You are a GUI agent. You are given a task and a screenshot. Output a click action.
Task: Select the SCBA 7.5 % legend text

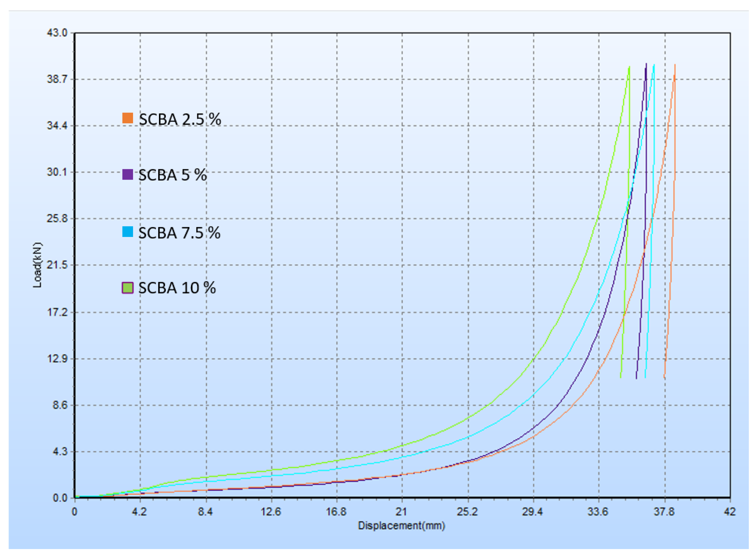(x=179, y=233)
